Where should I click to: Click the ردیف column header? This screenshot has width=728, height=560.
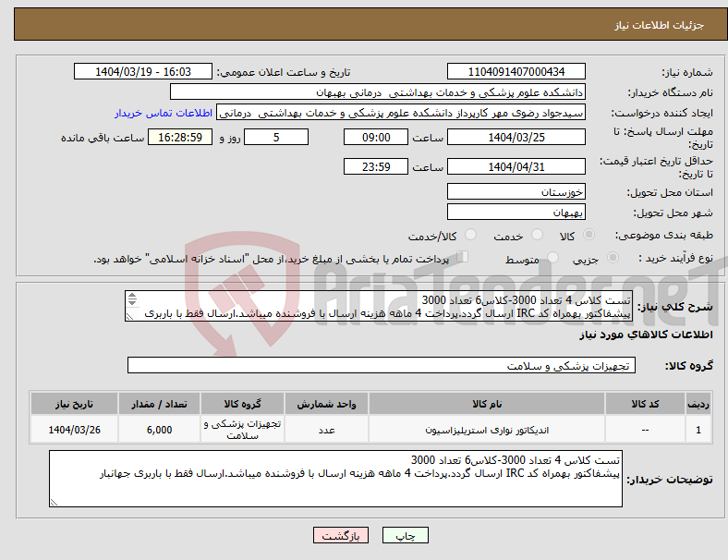tap(698, 404)
